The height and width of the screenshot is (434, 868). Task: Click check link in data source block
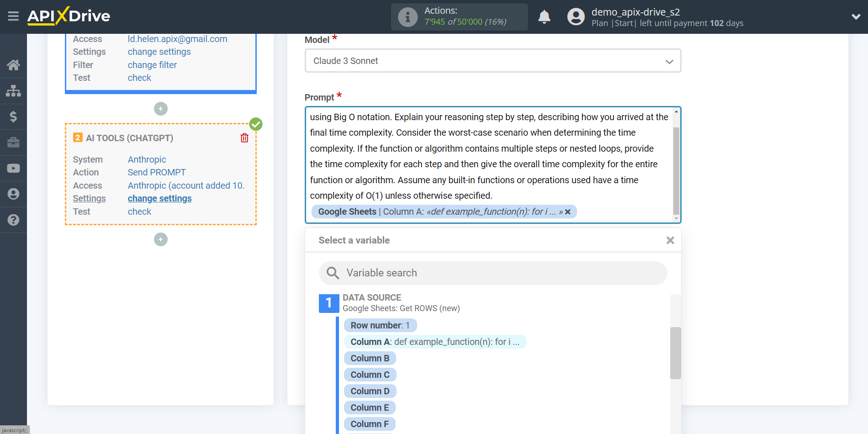139,78
